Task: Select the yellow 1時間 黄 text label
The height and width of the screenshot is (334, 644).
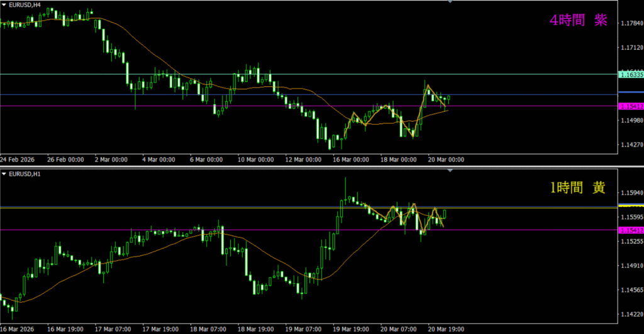Action: (x=578, y=188)
